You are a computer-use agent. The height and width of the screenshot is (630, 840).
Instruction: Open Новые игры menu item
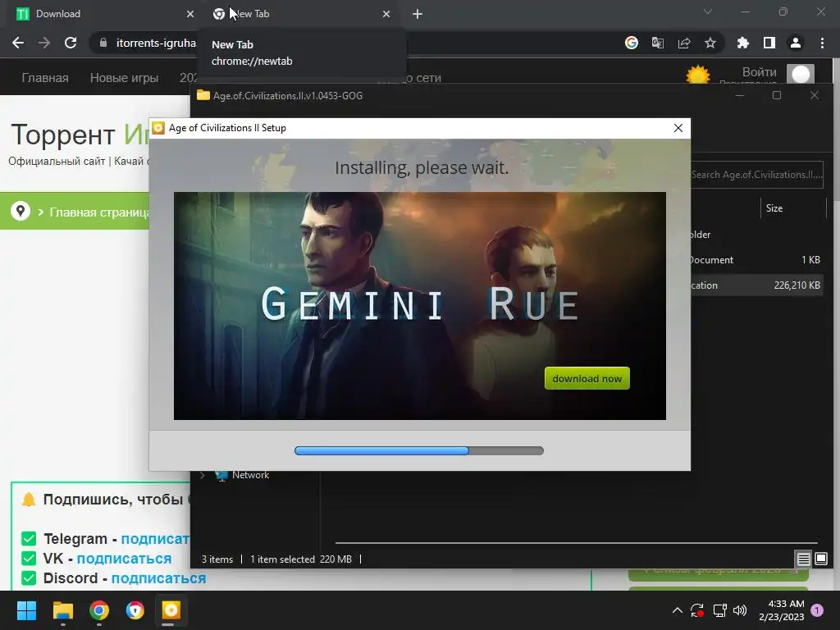coord(125,78)
